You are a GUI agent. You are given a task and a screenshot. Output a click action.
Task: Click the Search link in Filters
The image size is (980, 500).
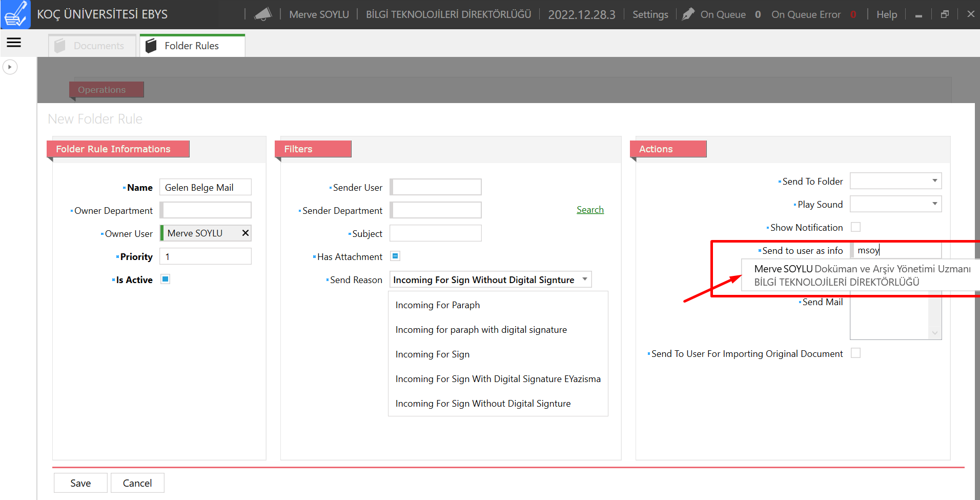[590, 210]
